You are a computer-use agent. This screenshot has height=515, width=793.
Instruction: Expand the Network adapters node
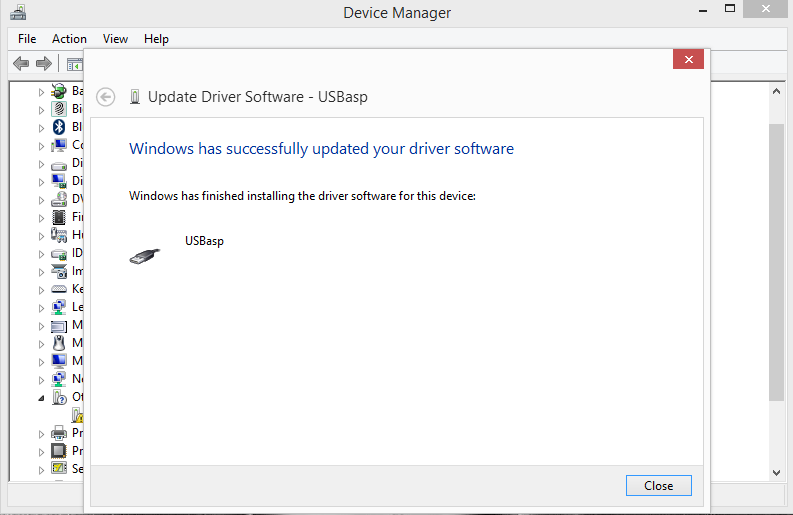[x=41, y=380]
